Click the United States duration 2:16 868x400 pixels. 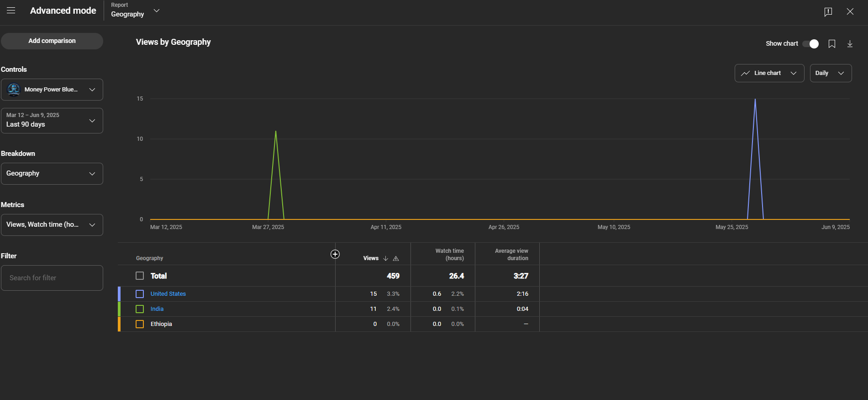[523, 294]
